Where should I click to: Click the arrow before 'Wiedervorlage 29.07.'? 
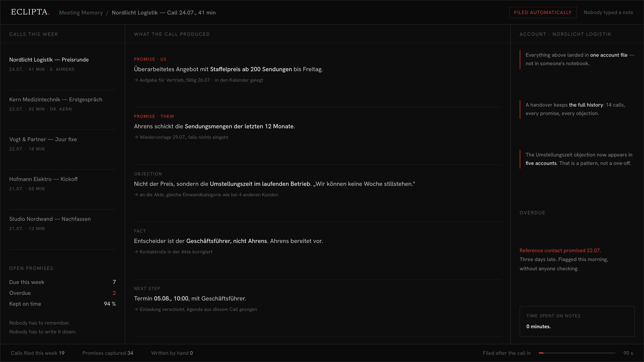pos(136,137)
